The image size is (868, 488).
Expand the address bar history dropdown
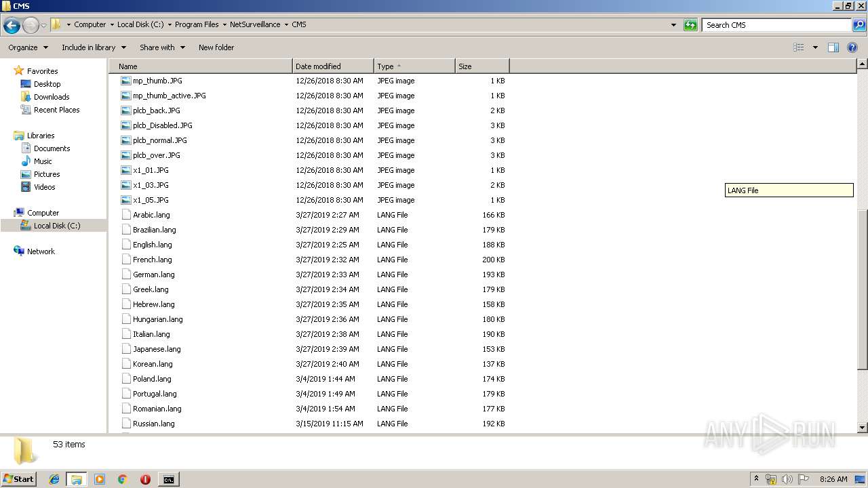pos(673,25)
